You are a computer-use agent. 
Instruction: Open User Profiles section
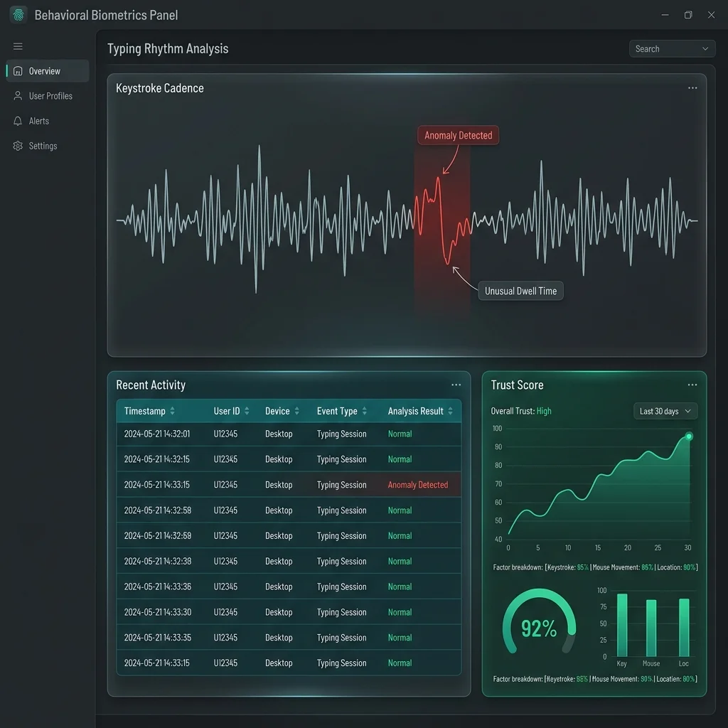coord(48,96)
